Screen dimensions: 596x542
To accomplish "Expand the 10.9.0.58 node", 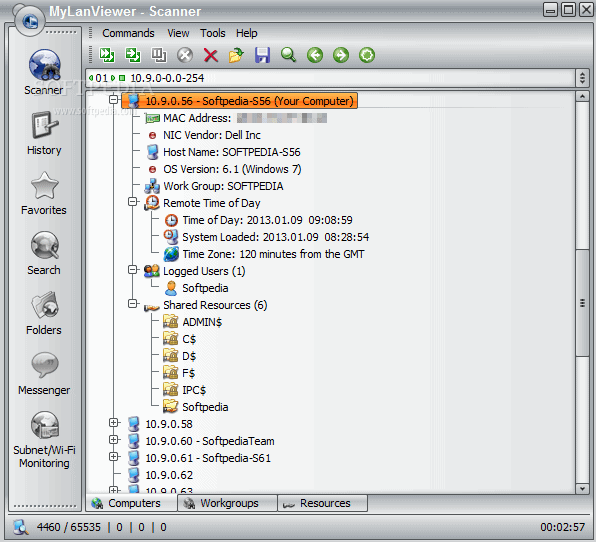I will coord(113,422).
